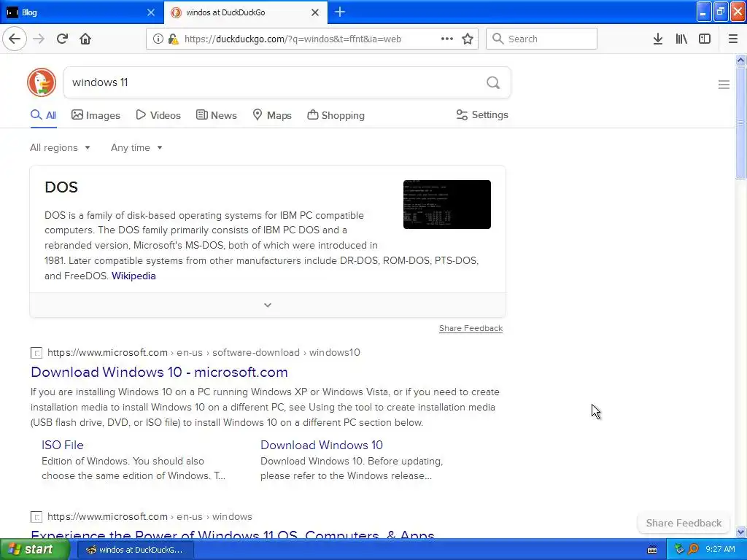Image resolution: width=747 pixels, height=560 pixels.
Task: Open the Any time filter dropdown
Action: [x=136, y=147]
